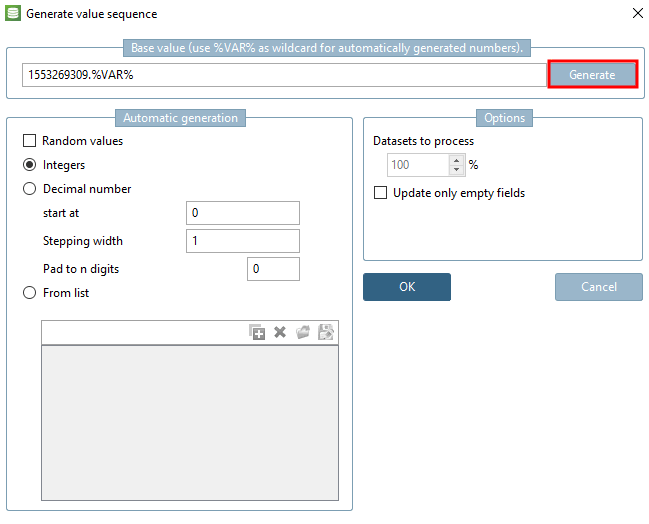Screen dimensions: 649x524
Task: Click the Stepping width input box
Action: pyautogui.click(x=243, y=241)
